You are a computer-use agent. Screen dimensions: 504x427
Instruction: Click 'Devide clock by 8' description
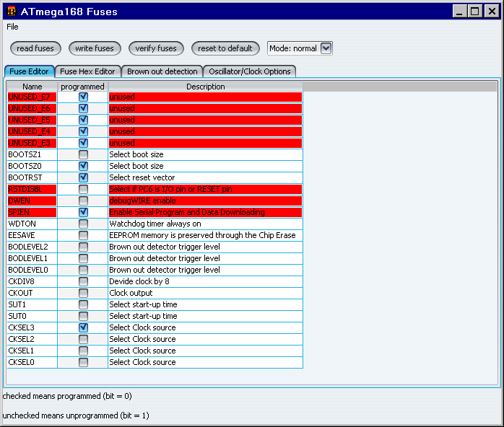pyautogui.click(x=206, y=282)
